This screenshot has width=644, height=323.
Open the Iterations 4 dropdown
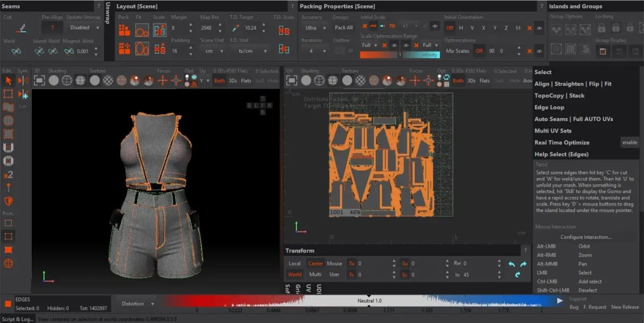314,51
